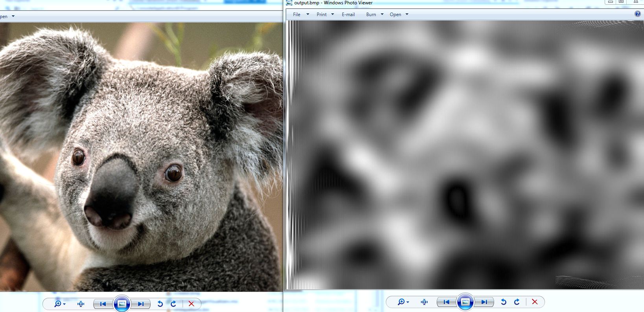This screenshot has width=644, height=312.
Task: Go to previous image in output.bmp window
Action: 447,302
